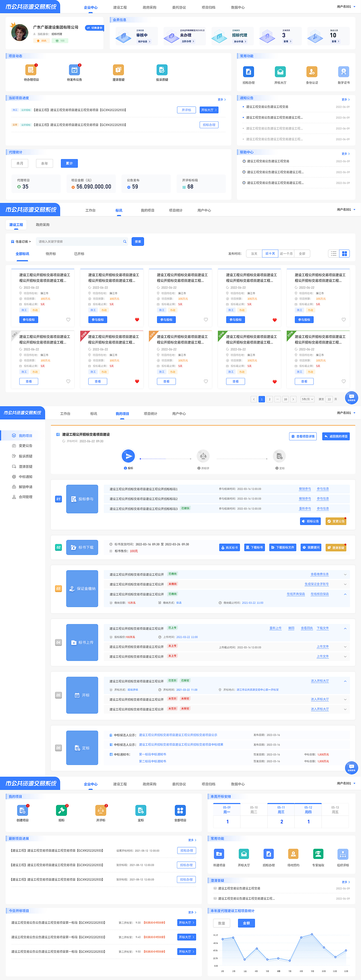Click the 购买标书 button
361x980 pixels.
tap(230, 548)
